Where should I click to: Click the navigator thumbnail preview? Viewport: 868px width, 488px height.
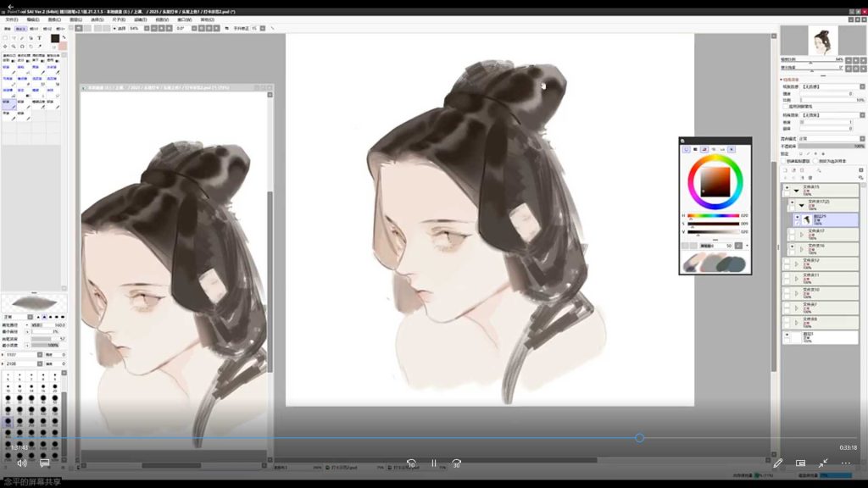pyautogui.click(x=821, y=40)
